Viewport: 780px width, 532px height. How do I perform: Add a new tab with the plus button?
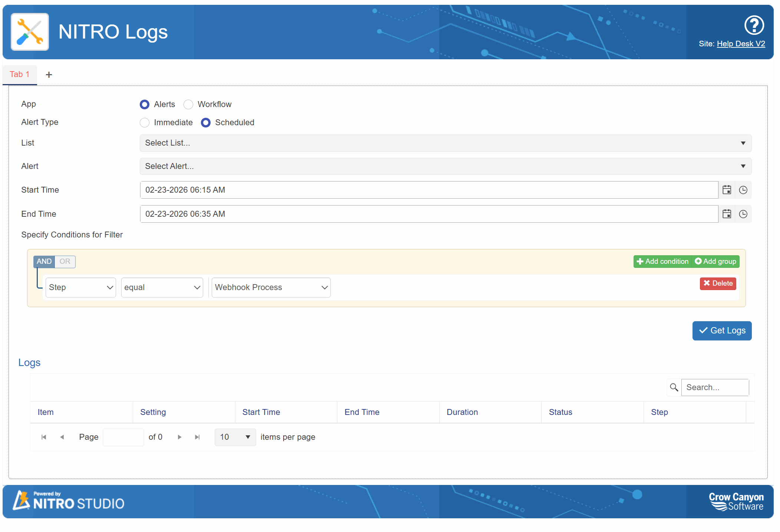coord(49,74)
